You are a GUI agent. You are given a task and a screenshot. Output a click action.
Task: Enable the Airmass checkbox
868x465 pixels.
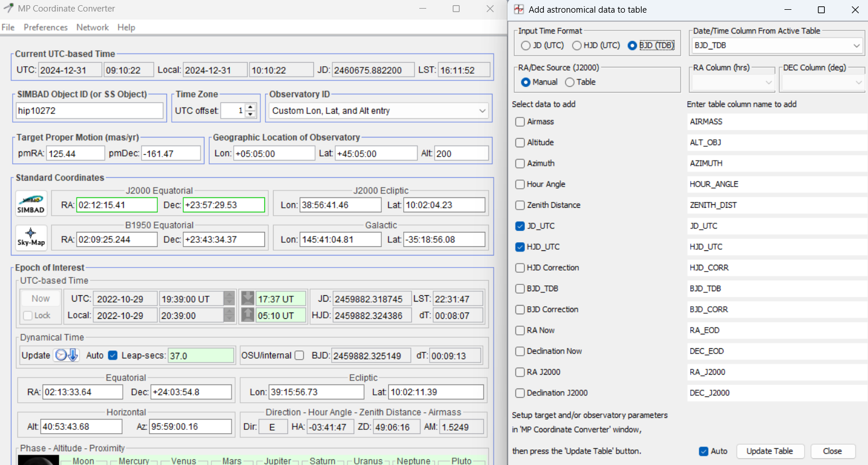point(520,122)
